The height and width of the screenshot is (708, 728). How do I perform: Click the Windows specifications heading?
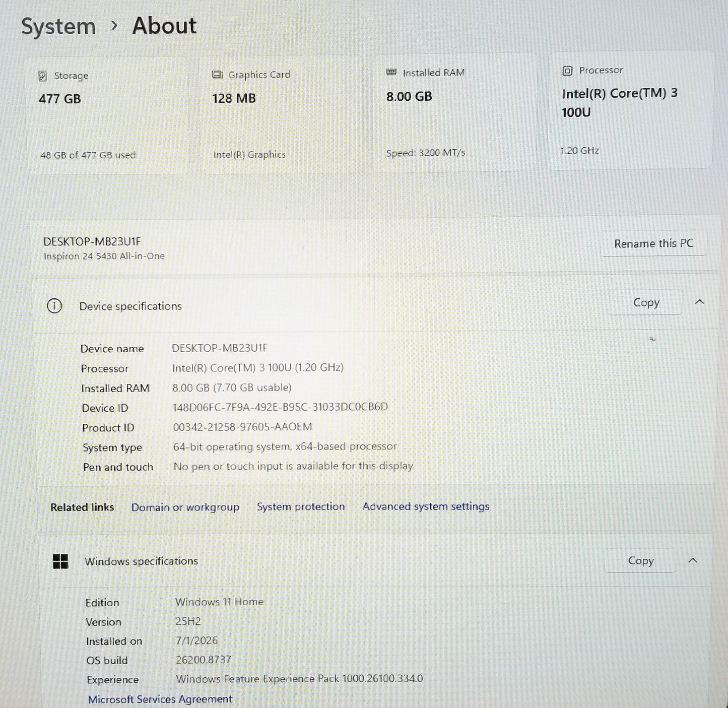tap(142, 561)
